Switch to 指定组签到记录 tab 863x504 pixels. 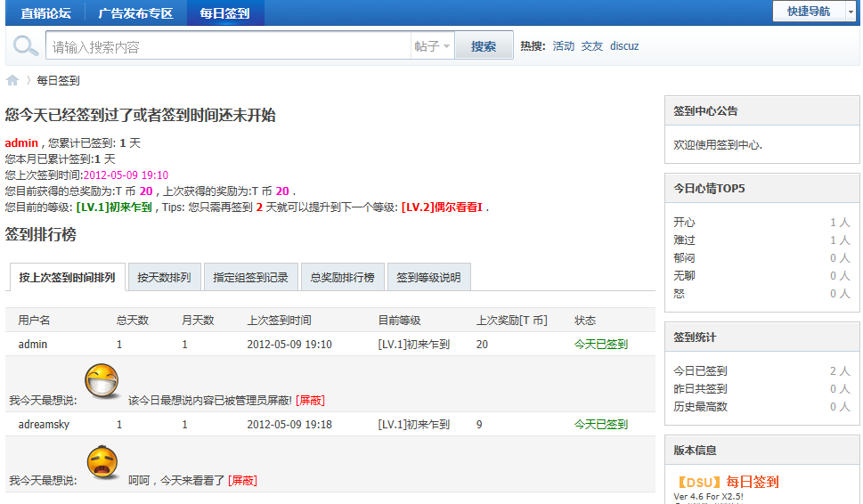point(250,277)
